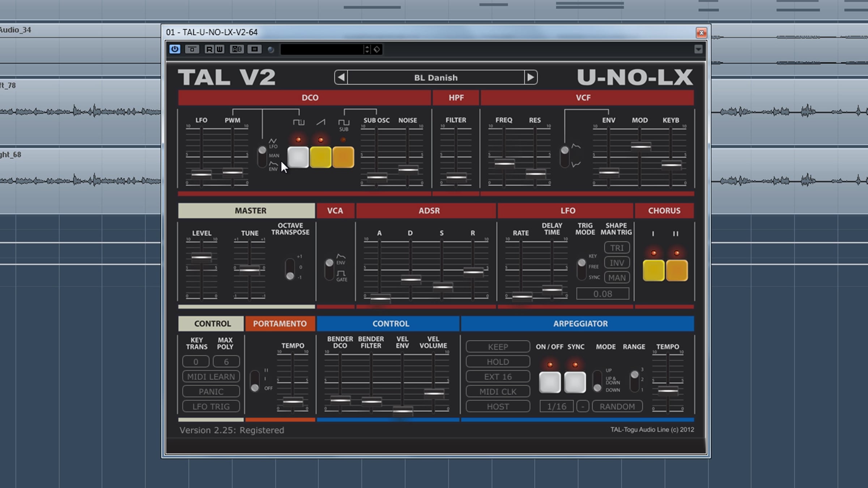Toggle the DCO sawtooth wave button
The height and width of the screenshot is (488, 868).
[x=321, y=157]
